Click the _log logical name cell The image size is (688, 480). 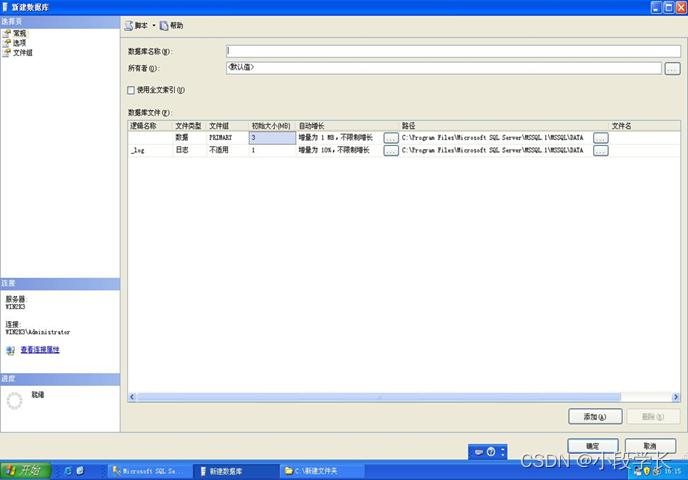(x=150, y=150)
